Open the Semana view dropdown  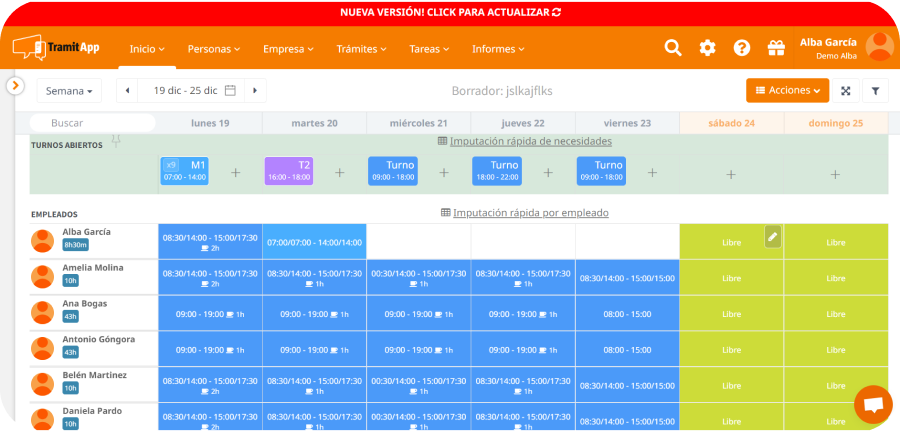[x=70, y=91]
